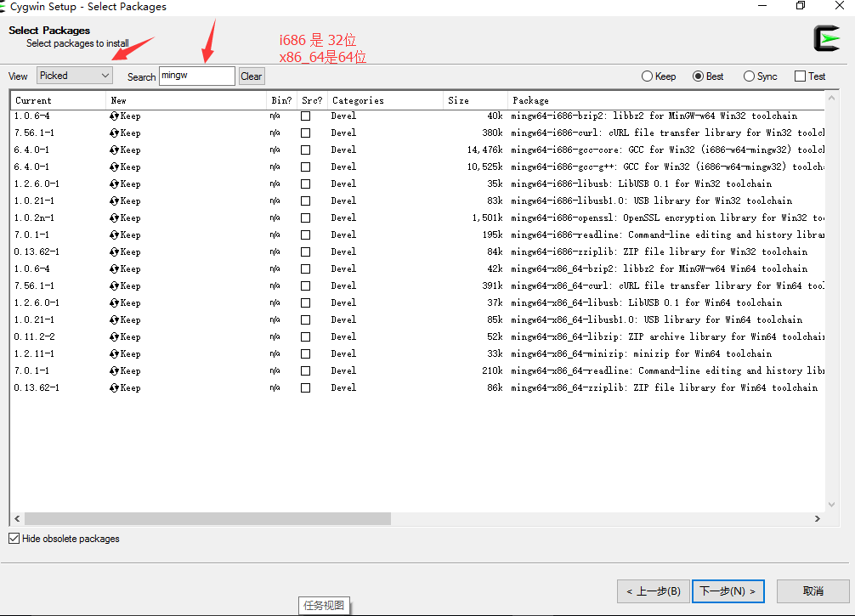Enable the Test checkbox

point(800,76)
